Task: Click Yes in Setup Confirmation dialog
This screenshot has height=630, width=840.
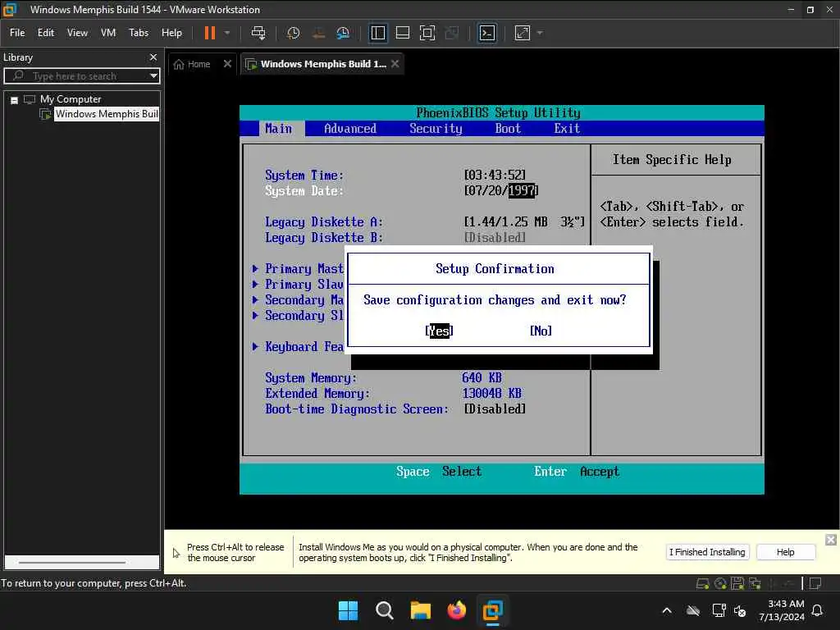Action: point(440,331)
